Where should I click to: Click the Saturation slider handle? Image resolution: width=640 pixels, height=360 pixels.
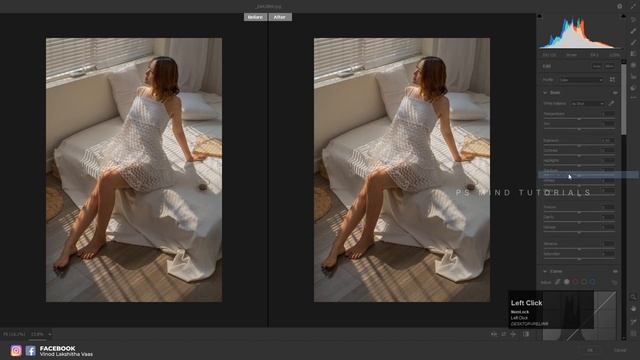tap(579, 259)
